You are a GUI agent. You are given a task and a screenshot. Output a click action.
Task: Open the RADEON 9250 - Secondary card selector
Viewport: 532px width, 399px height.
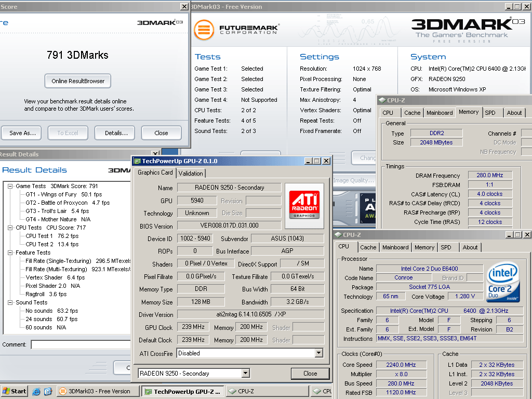pyautogui.click(x=246, y=374)
